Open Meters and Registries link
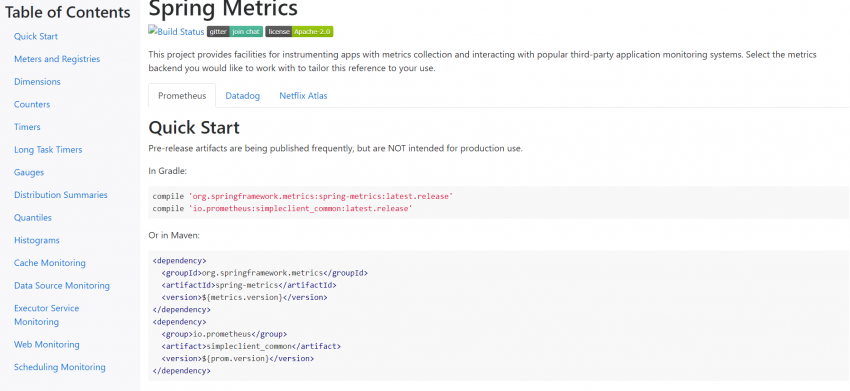The width and height of the screenshot is (850, 391). (x=57, y=59)
